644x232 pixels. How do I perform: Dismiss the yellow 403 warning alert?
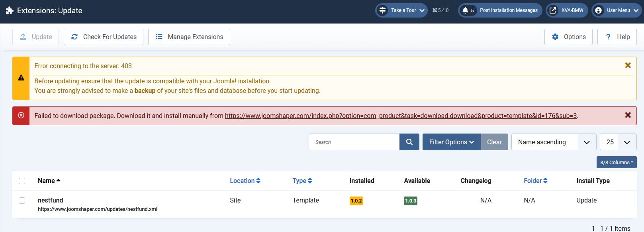(x=628, y=65)
